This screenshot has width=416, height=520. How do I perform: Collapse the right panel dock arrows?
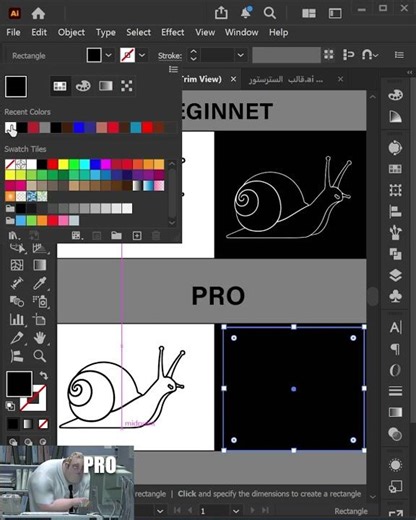click(x=409, y=72)
